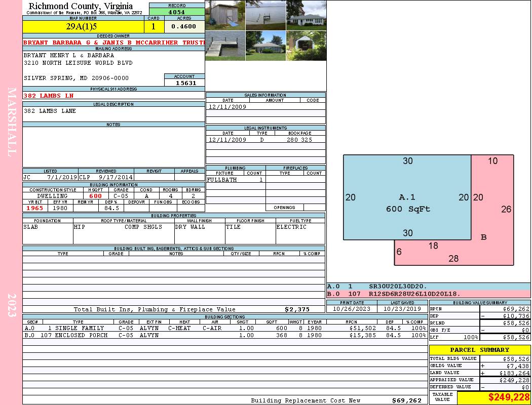Click the taxable value $249,228
The width and height of the screenshot is (532, 405).
click(x=493, y=398)
